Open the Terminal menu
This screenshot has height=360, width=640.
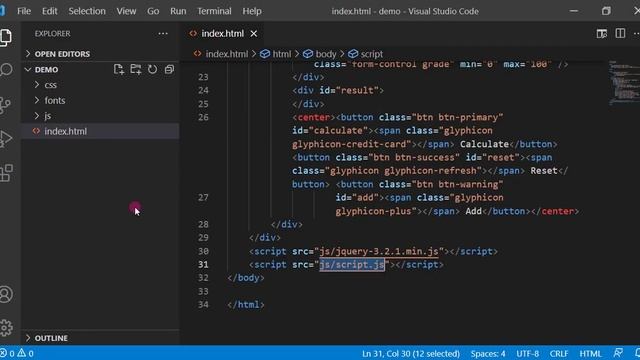tap(214, 11)
